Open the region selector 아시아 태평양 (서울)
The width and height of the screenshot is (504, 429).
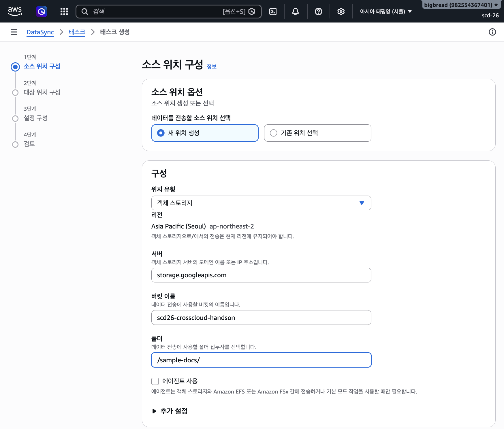coord(386,12)
